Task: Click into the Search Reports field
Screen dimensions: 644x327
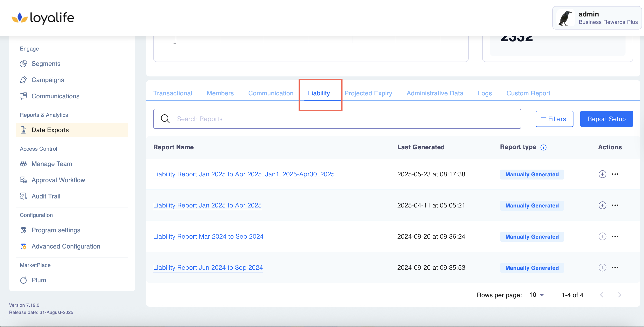Action: (x=345, y=119)
